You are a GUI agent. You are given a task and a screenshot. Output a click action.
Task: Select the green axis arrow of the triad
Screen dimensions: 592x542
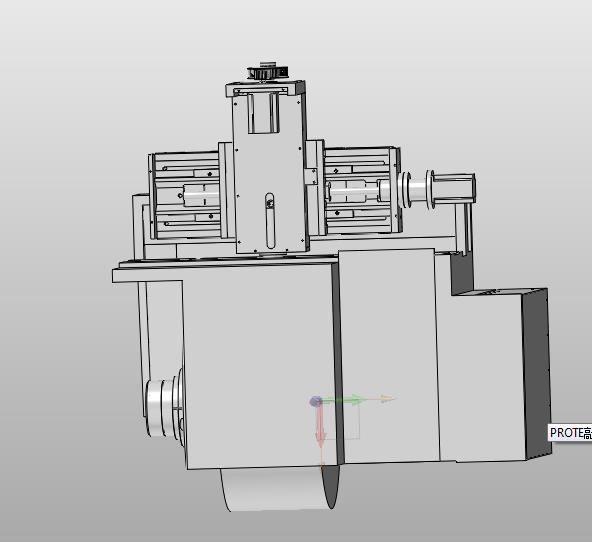tap(344, 400)
